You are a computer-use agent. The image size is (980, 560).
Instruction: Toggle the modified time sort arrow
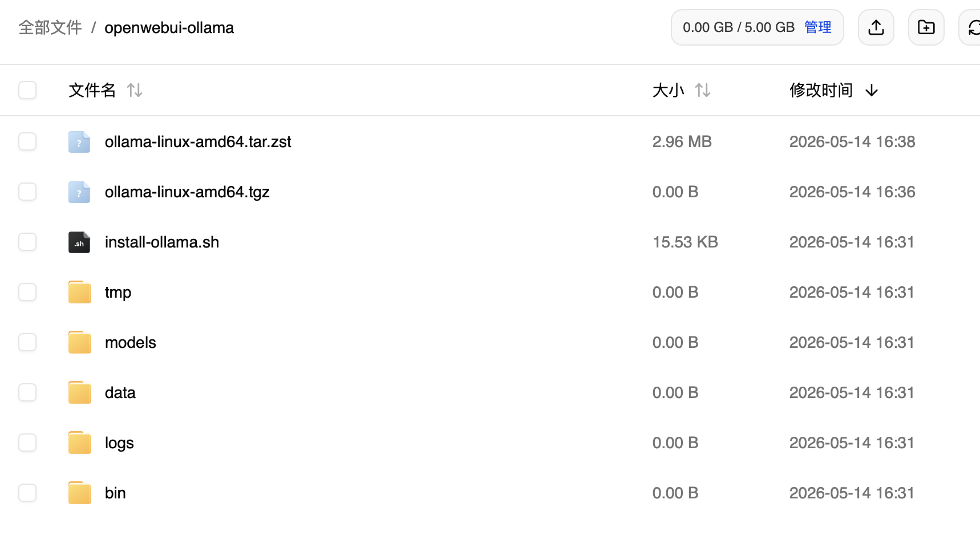[x=872, y=90]
